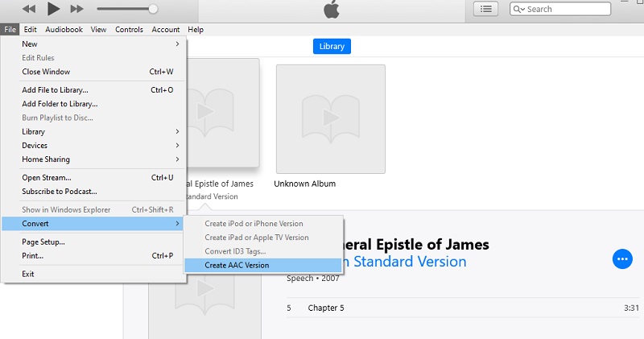
Task: Click the Library tab button
Action: (332, 47)
